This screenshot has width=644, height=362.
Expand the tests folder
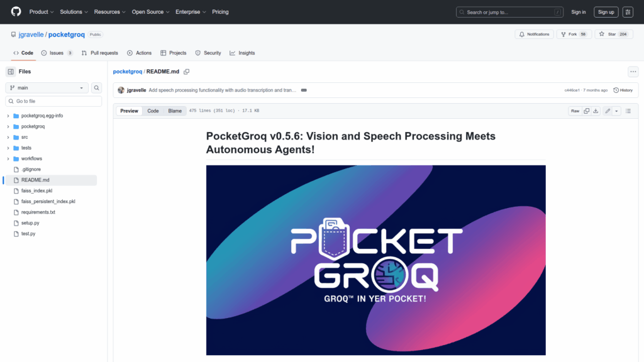(8, 148)
